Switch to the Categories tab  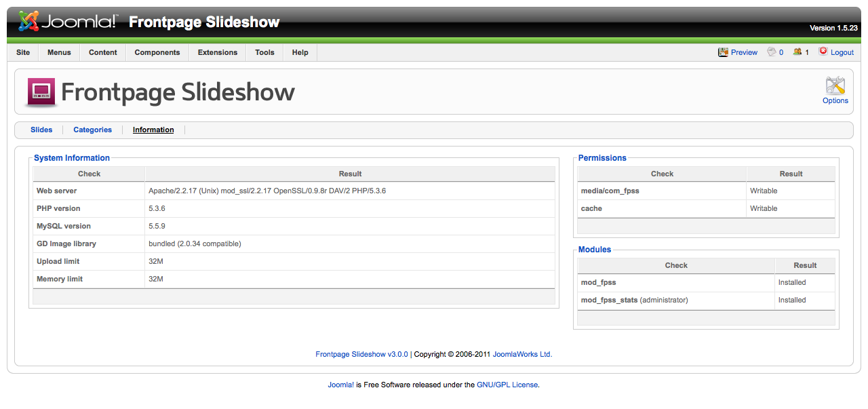click(x=93, y=130)
